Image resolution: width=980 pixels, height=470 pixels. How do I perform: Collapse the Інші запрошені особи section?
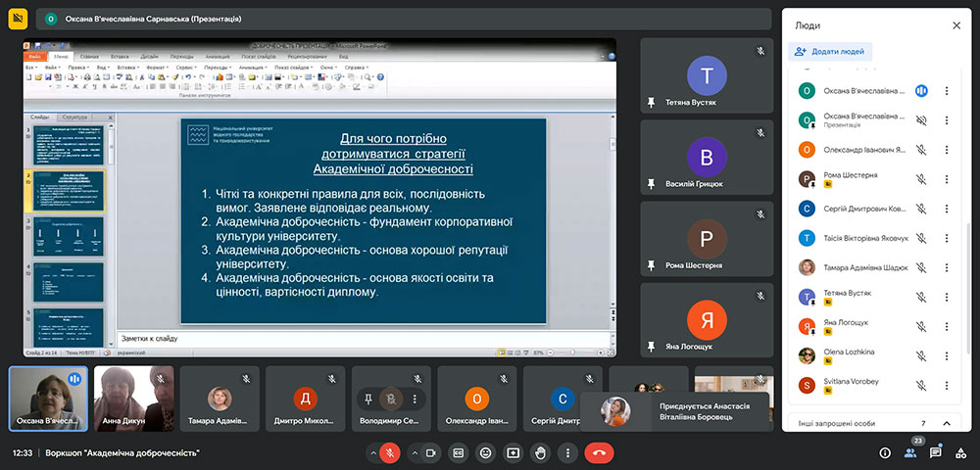tap(947, 423)
